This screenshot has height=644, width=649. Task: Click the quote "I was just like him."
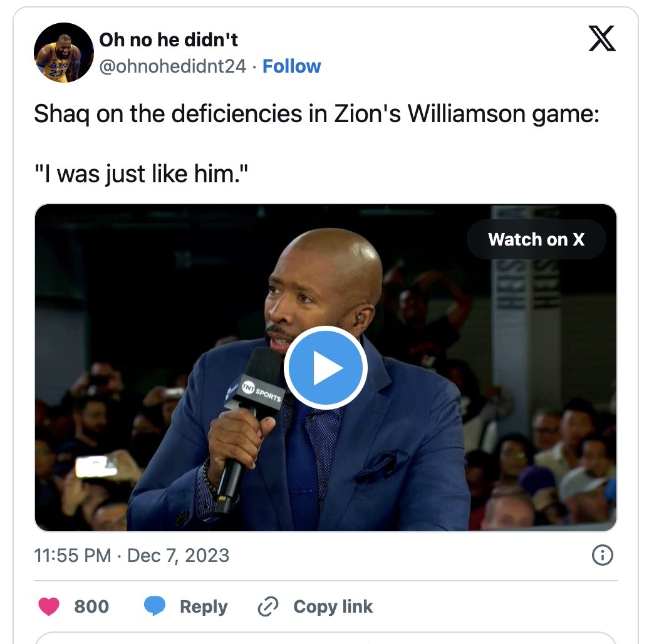tap(141, 174)
